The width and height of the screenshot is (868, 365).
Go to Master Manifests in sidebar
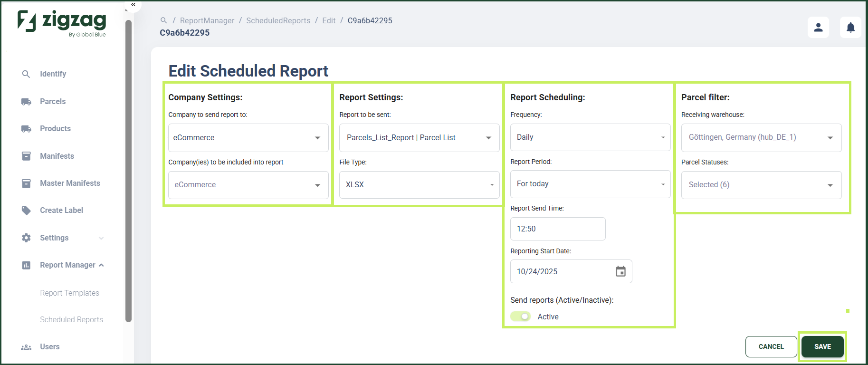tap(70, 183)
